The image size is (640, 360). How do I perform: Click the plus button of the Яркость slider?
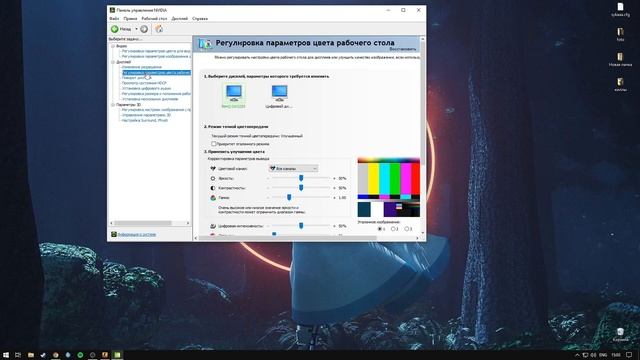(334, 178)
